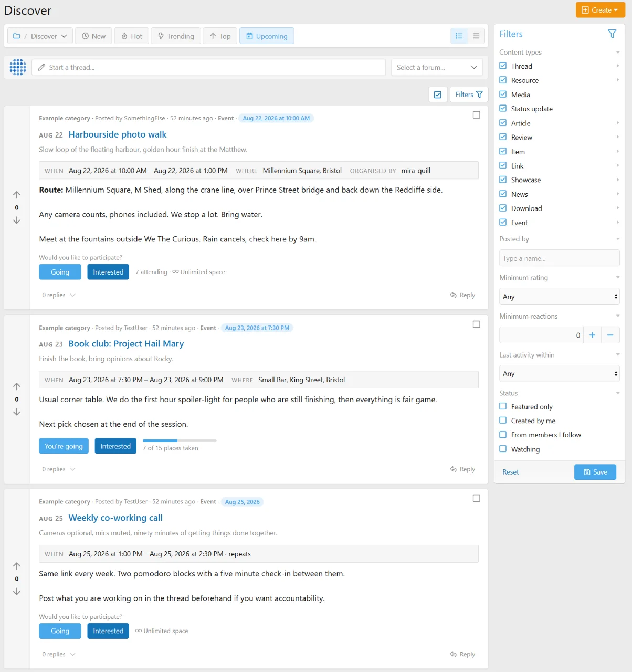This screenshot has height=672, width=632.
Task: Expand replies on Harbourside photo walk
Action: tap(59, 295)
